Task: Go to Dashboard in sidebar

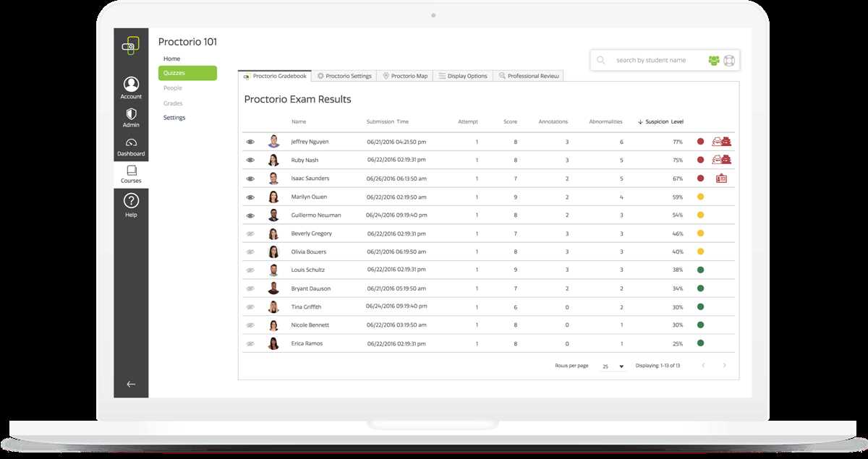Action: [x=131, y=147]
